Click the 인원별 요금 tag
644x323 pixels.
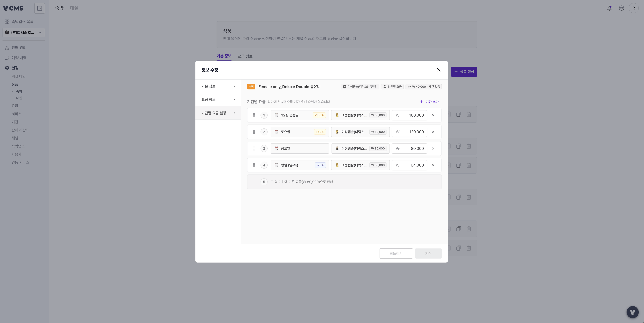coord(392,87)
